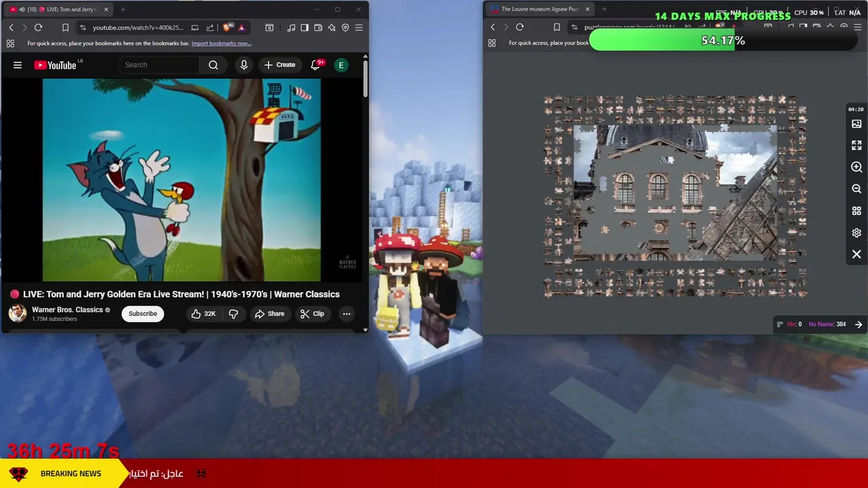The height and width of the screenshot is (488, 868).
Task: Open the music playlist icon in Brave toolbar
Action: click(291, 28)
